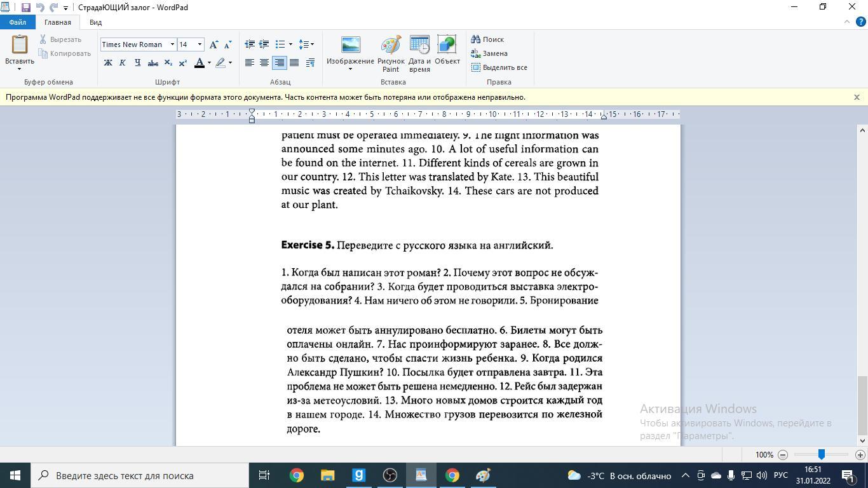Toggle strikethrough formatting

153,63
